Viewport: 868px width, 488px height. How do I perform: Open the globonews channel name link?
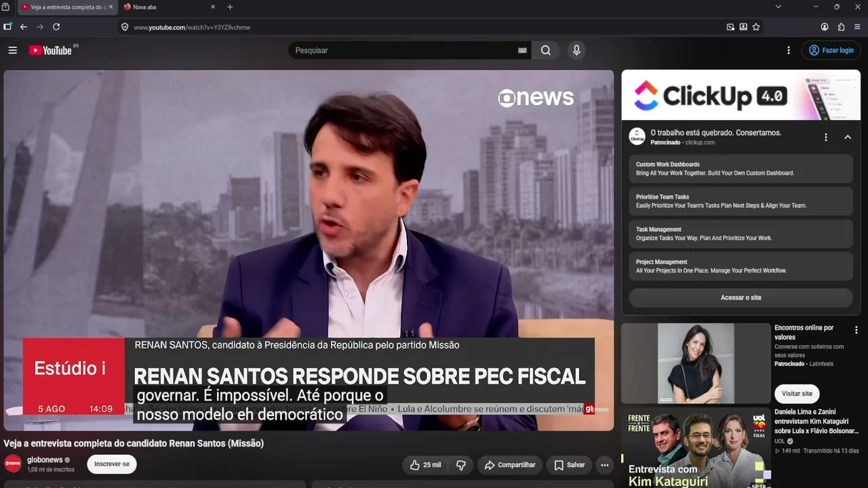click(x=45, y=460)
